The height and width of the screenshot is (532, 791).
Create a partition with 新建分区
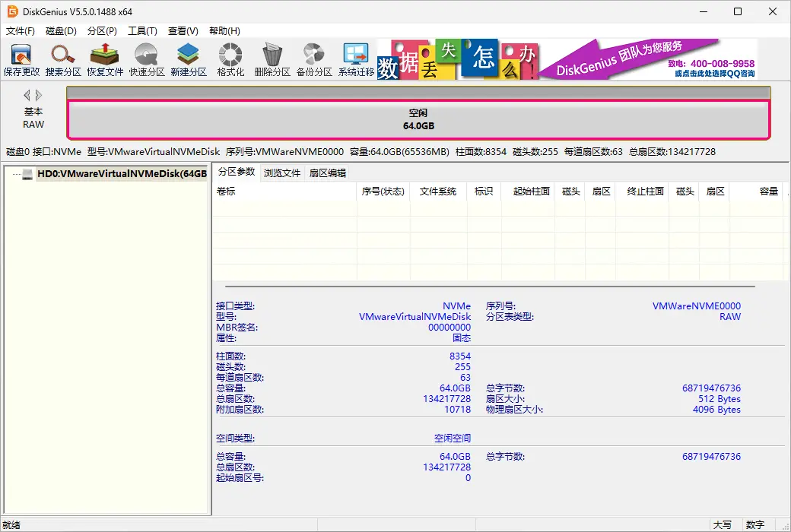pos(189,59)
